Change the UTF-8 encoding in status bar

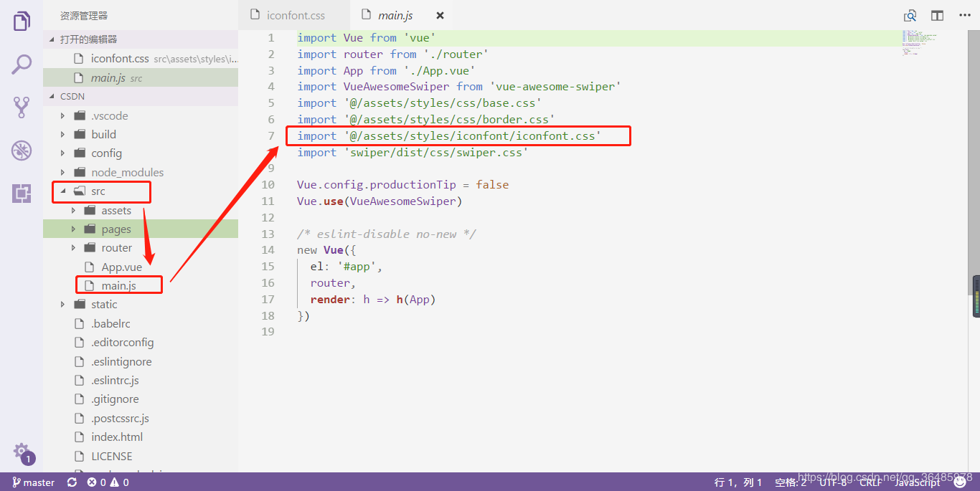pyautogui.click(x=833, y=482)
